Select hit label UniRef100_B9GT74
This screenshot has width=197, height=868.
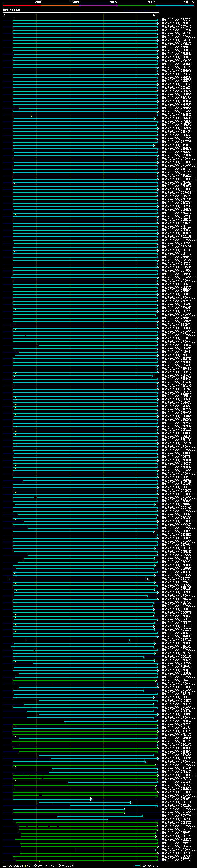[176, 802]
